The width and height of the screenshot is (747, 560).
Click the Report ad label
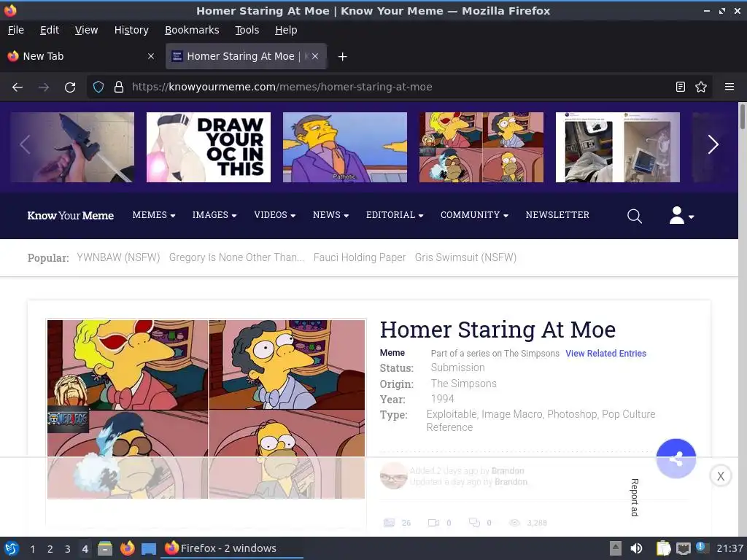[x=635, y=497]
